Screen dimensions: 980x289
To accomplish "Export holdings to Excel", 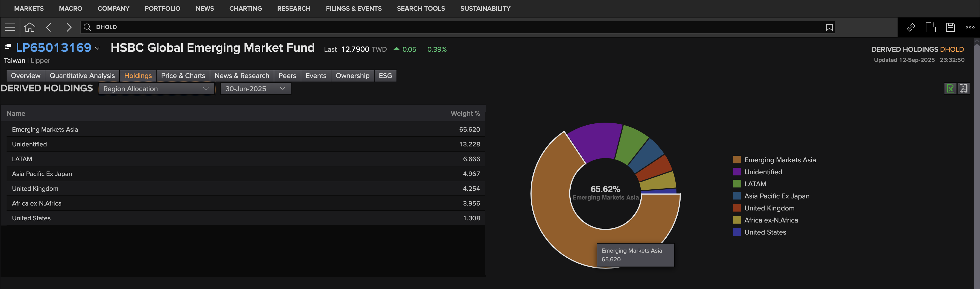I will click(x=950, y=89).
